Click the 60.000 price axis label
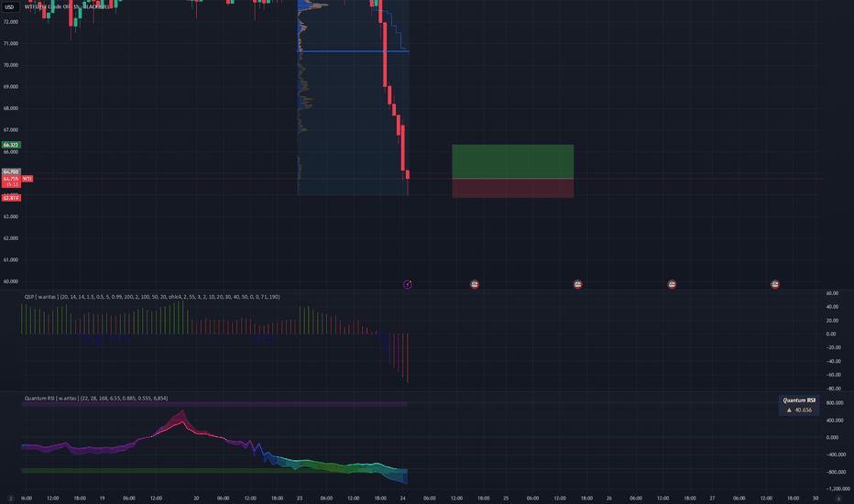 pyautogui.click(x=11, y=281)
